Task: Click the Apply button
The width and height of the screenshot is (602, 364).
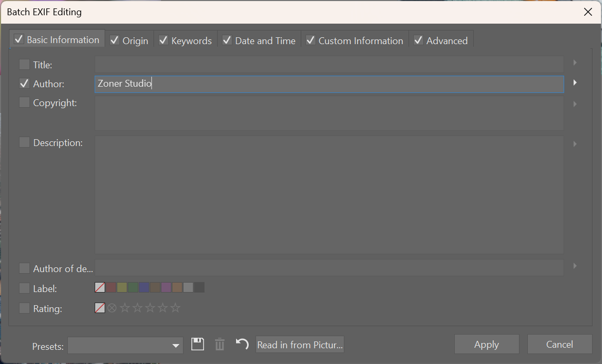Action: click(x=486, y=344)
